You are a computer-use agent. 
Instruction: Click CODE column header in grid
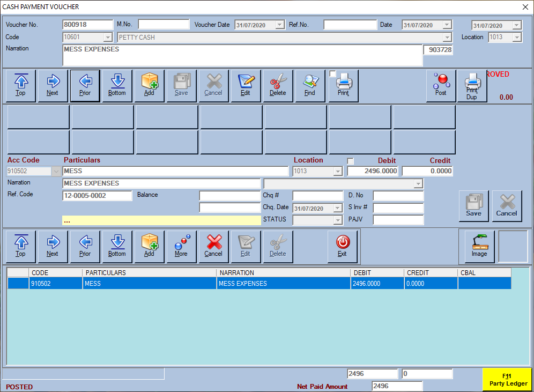[x=56, y=273]
